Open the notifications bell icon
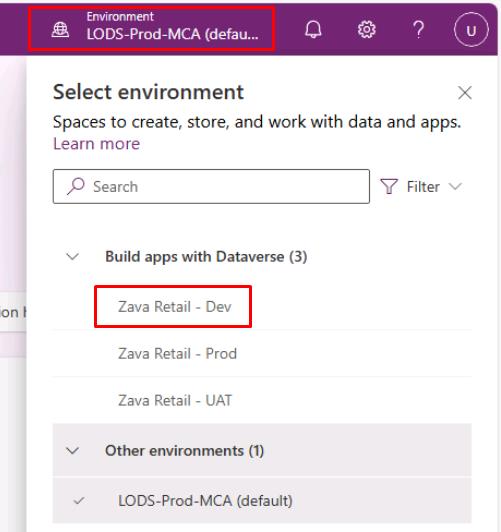501x532 pixels. pos(313,30)
